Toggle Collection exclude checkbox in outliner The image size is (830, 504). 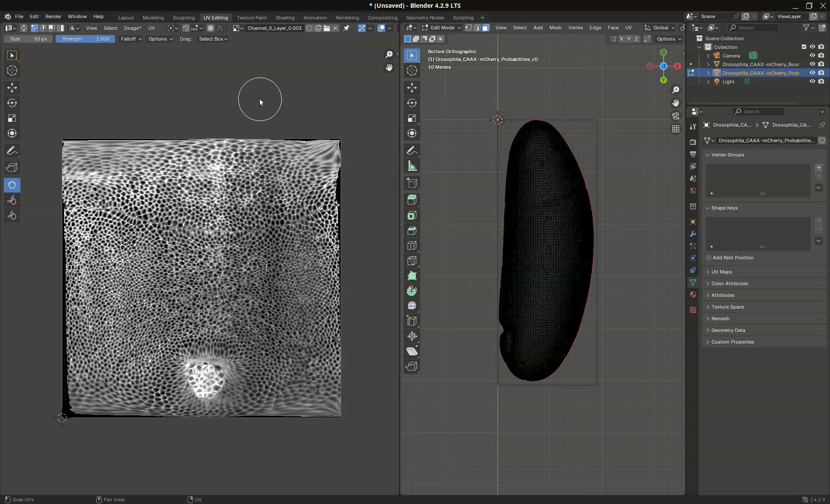[x=804, y=47]
